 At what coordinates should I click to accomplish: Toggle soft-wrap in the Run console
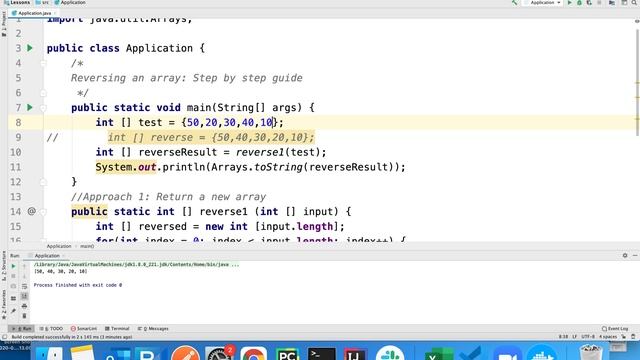[x=24, y=287]
